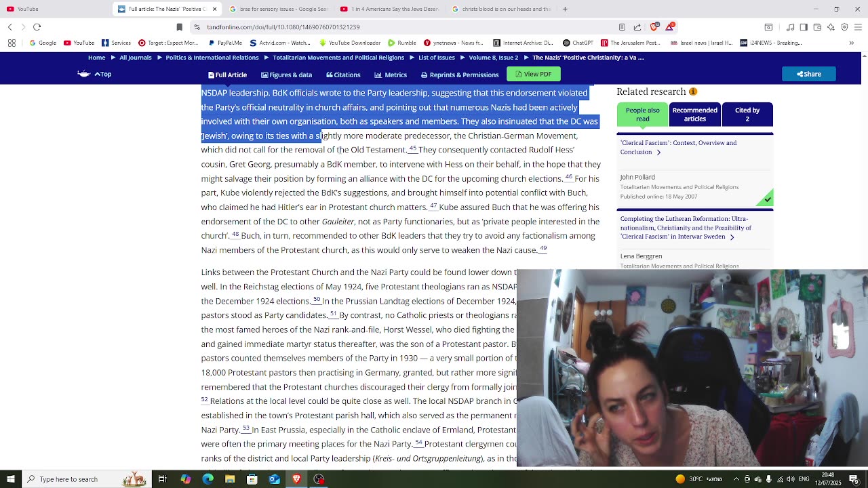Open 'List of Issues' breadcrumb link
This screenshot has height=488, width=868.
pos(437,58)
